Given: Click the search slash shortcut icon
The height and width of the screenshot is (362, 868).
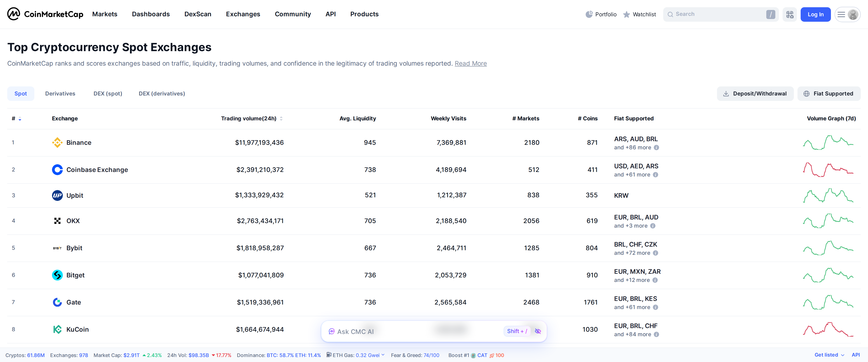Looking at the screenshot, I should click(770, 14).
